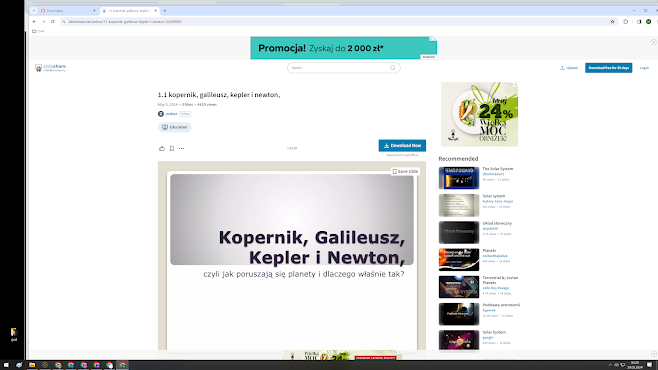Open the browser extensions puzzle icon
The width and height of the screenshot is (658, 370).
coord(626,21)
